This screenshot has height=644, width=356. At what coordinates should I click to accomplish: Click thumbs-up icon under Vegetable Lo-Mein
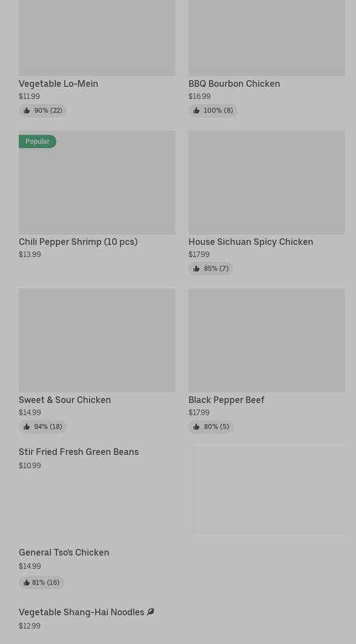coord(27,111)
